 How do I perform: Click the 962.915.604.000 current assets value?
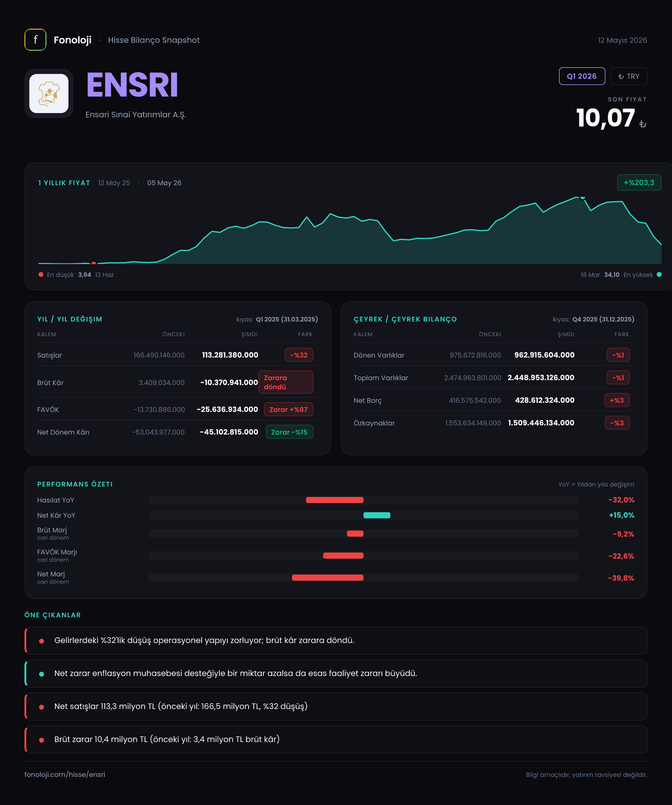pos(544,355)
